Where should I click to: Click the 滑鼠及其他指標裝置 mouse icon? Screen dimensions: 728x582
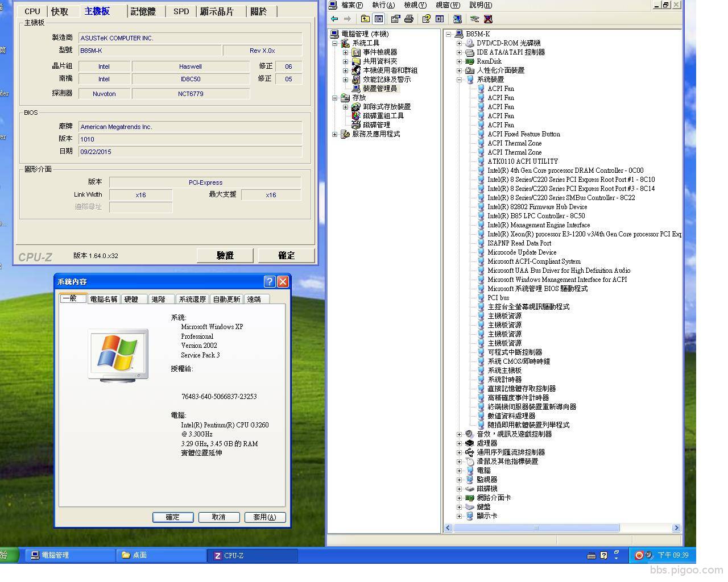tap(470, 462)
